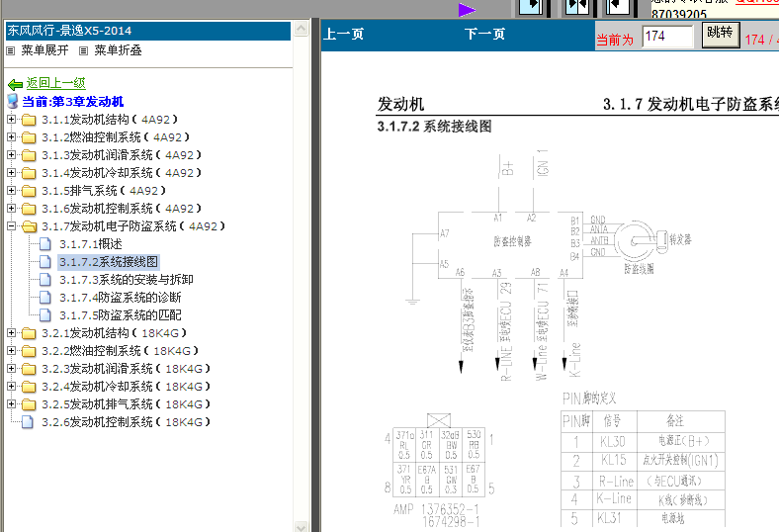Click the 跳转 jump button

[721, 35]
